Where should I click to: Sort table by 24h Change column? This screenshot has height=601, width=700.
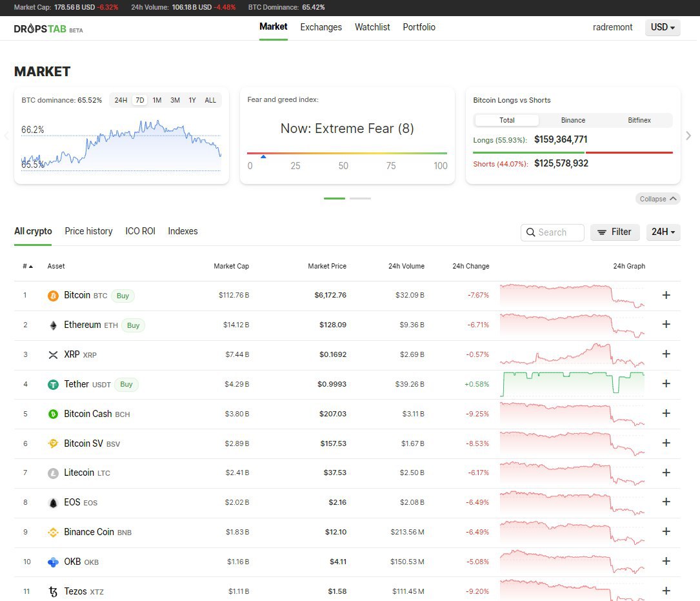470,267
